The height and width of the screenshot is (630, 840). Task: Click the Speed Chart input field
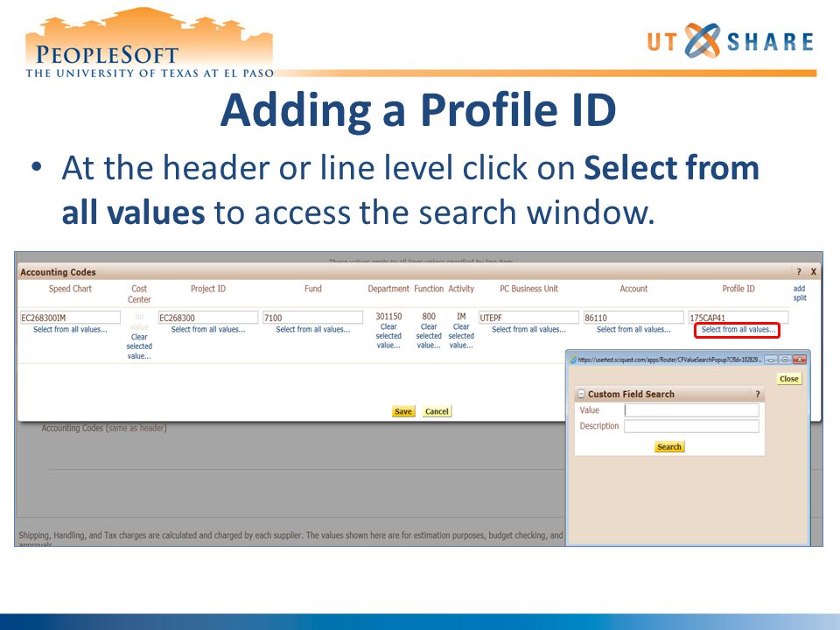(x=70, y=317)
